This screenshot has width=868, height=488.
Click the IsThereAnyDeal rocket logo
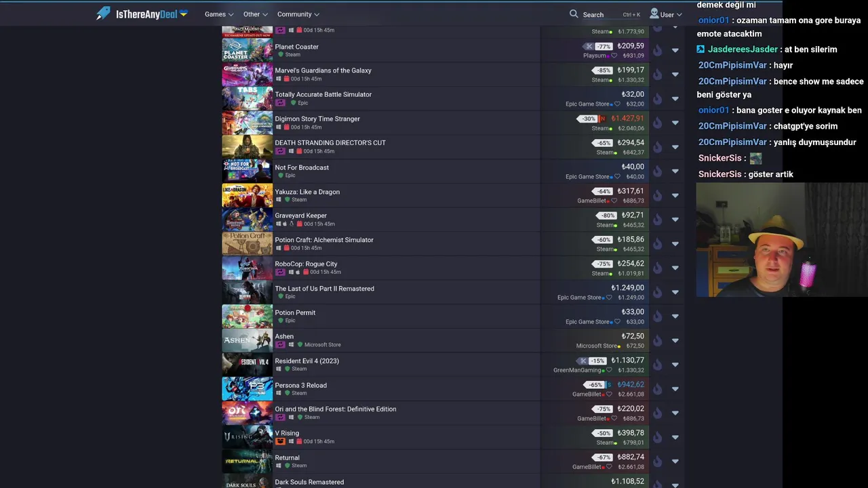pyautogui.click(x=103, y=14)
